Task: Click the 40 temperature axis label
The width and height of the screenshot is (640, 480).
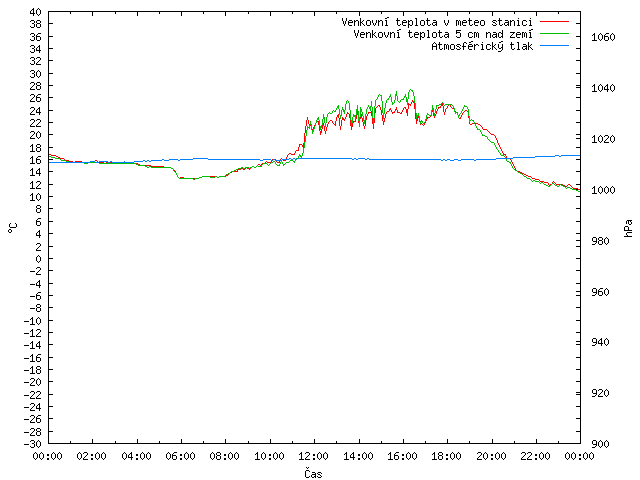Action: tap(36, 12)
